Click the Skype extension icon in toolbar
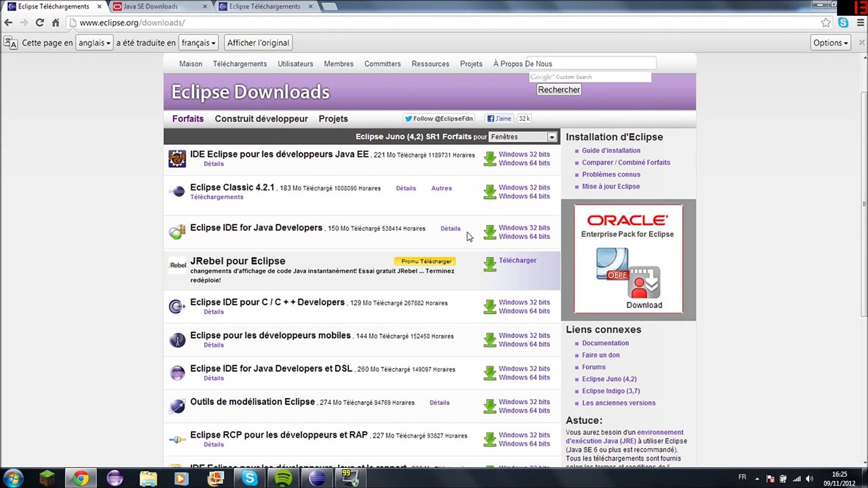The image size is (868, 488). pyautogui.click(x=843, y=23)
